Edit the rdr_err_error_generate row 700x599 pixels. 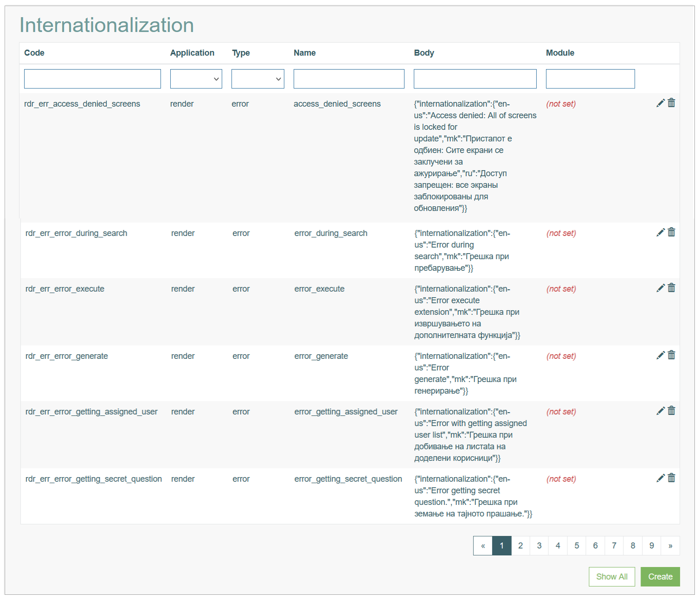(661, 356)
